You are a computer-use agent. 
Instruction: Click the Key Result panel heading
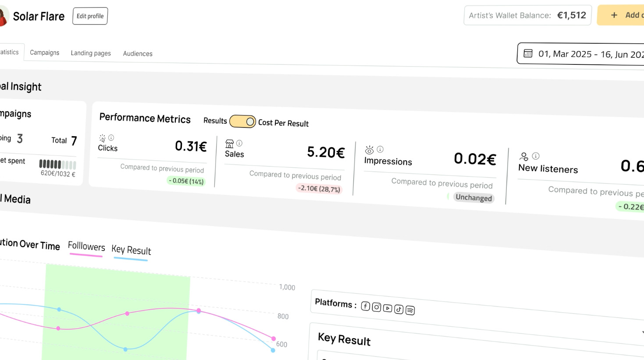[x=344, y=339]
